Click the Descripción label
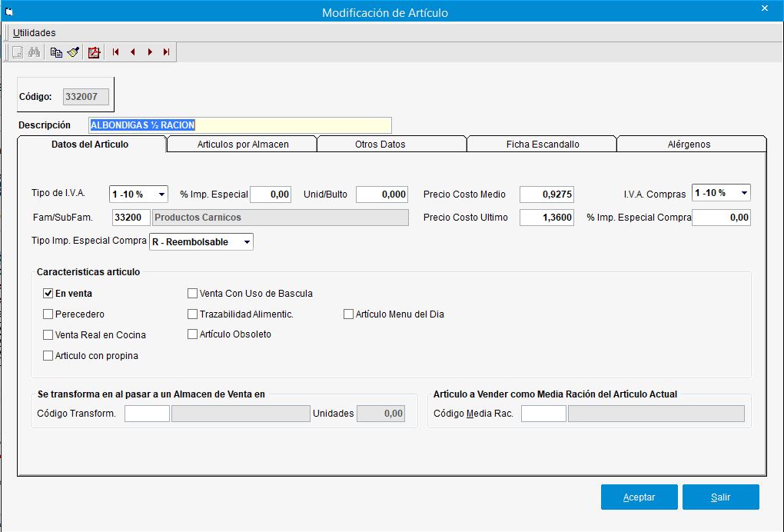Image resolution: width=784 pixels, height=532 pixels. click(x=45, y=125)
